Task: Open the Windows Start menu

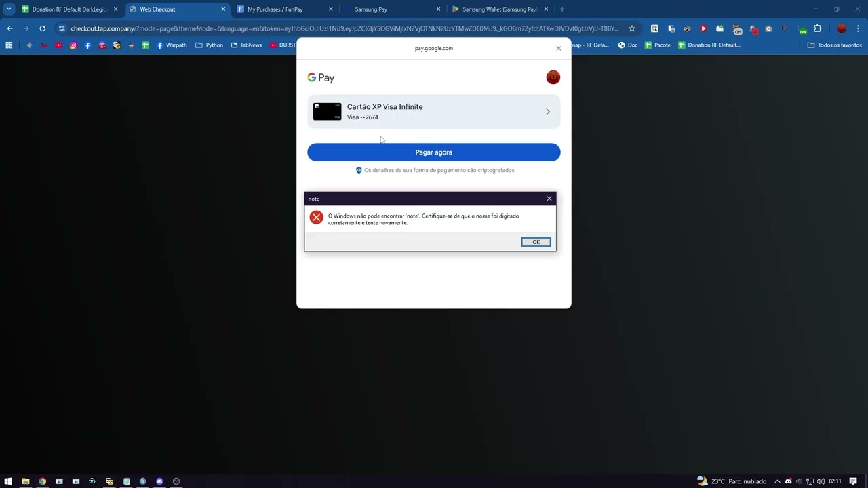Action: [x=8, y=481]
